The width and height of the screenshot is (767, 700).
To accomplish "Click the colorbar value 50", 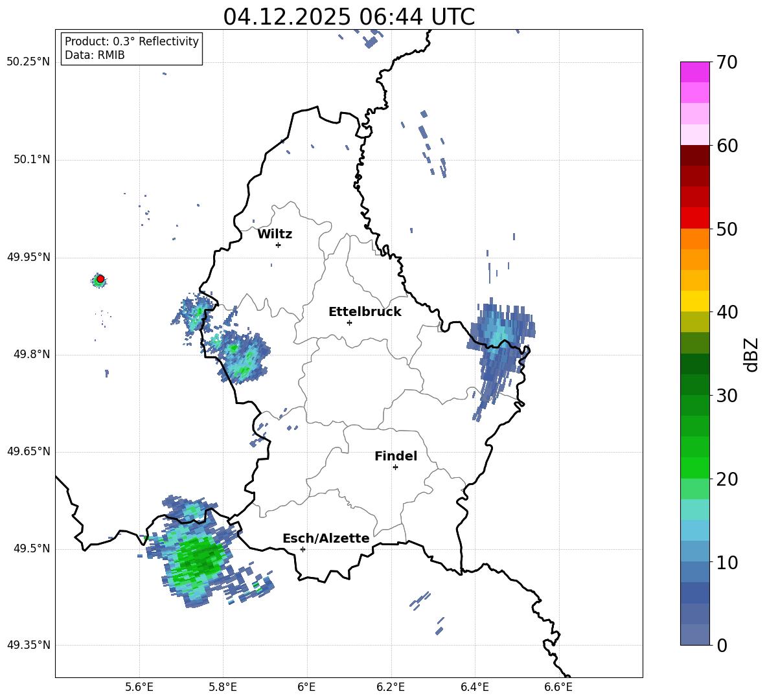I will point(727,229).
